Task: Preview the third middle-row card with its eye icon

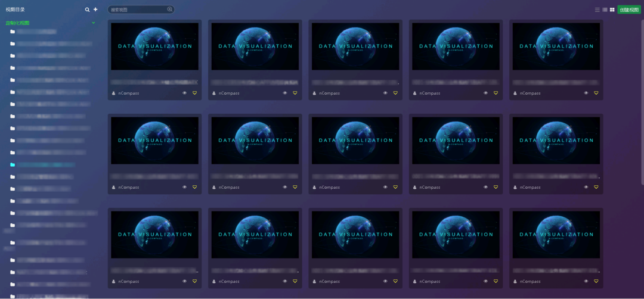Action: [385, 187]
